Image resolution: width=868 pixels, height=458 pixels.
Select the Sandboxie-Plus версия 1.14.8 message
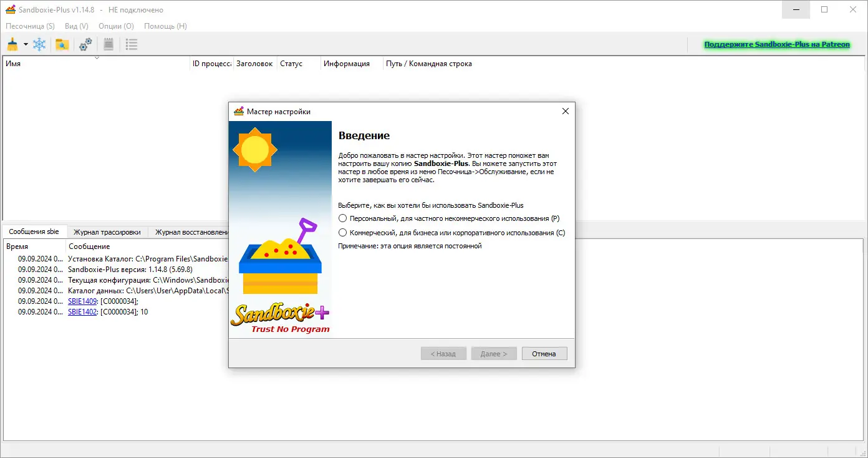tap(130, 270)
